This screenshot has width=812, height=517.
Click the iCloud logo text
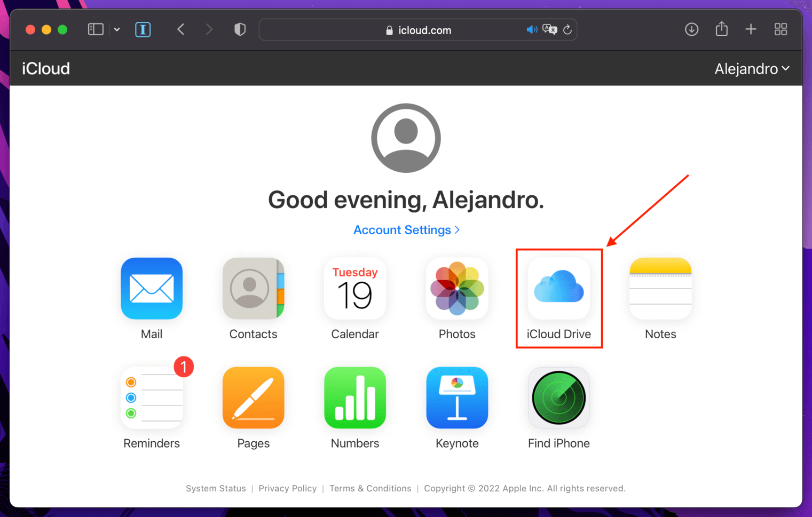(x=46, y=69)
